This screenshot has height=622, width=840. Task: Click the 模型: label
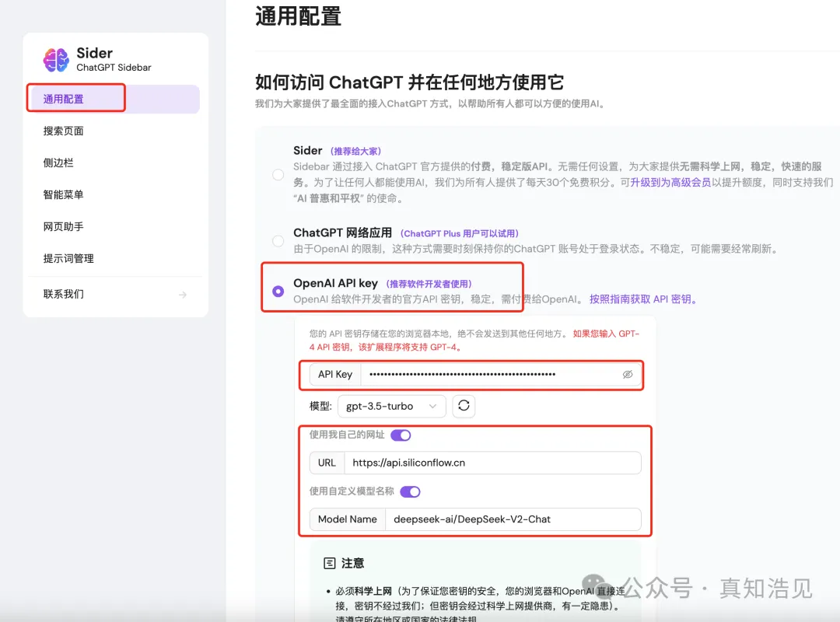(x=320, y=406)
